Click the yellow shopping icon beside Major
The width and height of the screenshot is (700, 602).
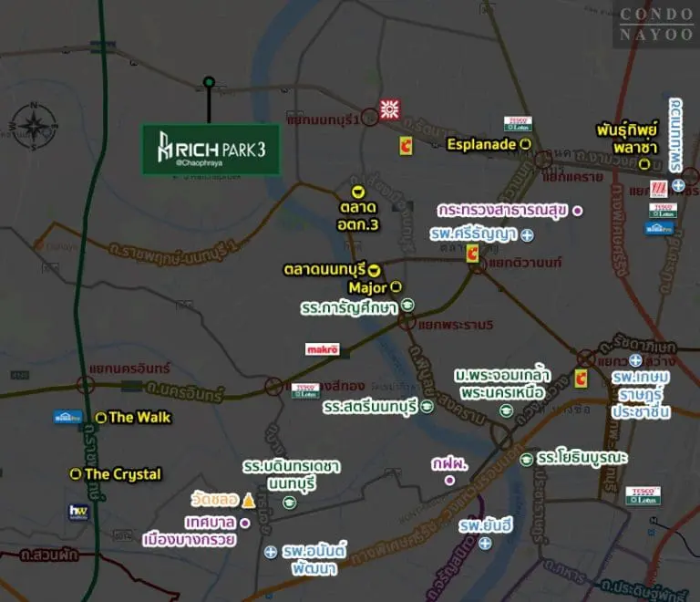[396, 286]
